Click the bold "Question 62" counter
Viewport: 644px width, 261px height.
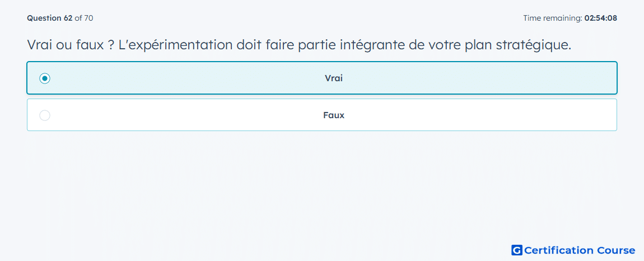[49, 18]
